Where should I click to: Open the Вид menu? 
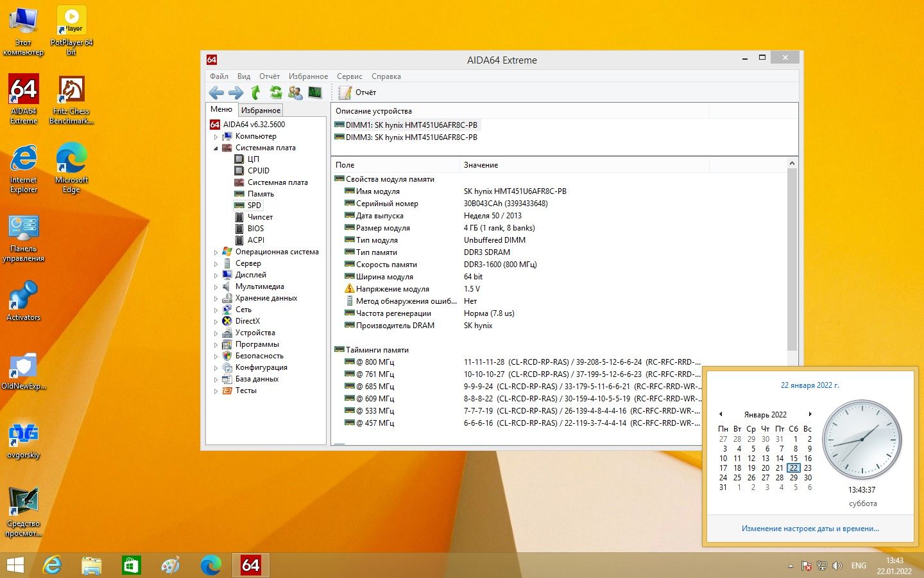coord(244,76)
